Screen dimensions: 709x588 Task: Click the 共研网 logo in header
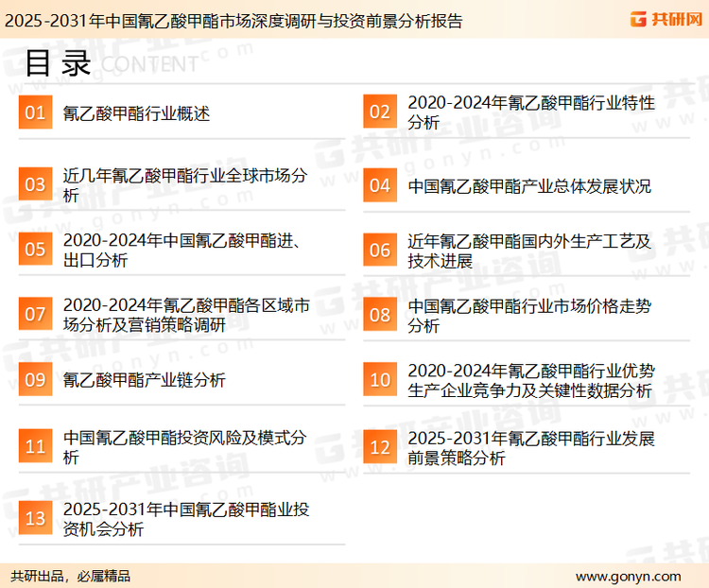click(666, 19)
